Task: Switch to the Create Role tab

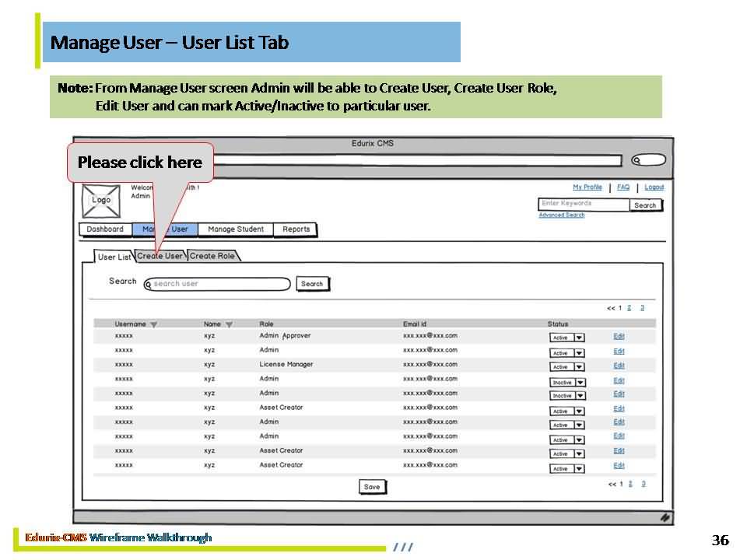Action: point(212,256)
